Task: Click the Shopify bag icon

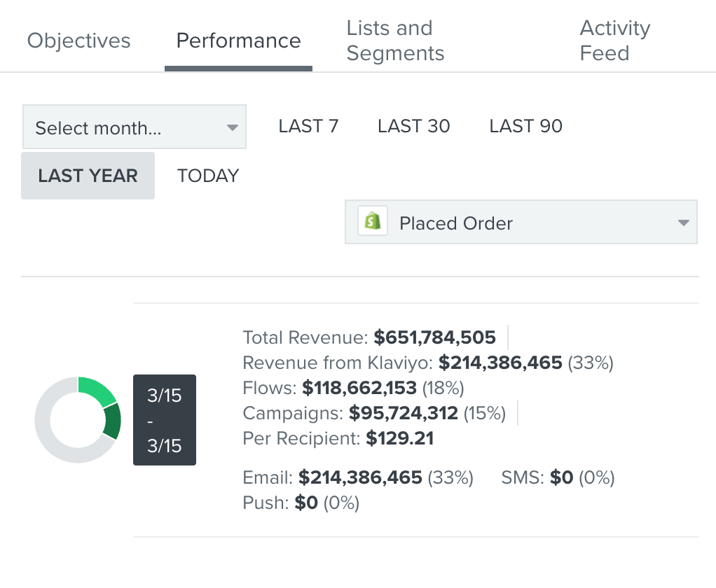Action: click(x=373, y=223)
